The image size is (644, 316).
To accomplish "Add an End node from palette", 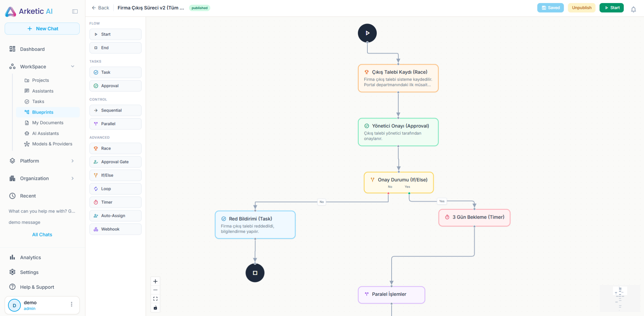I will (115, 48).
